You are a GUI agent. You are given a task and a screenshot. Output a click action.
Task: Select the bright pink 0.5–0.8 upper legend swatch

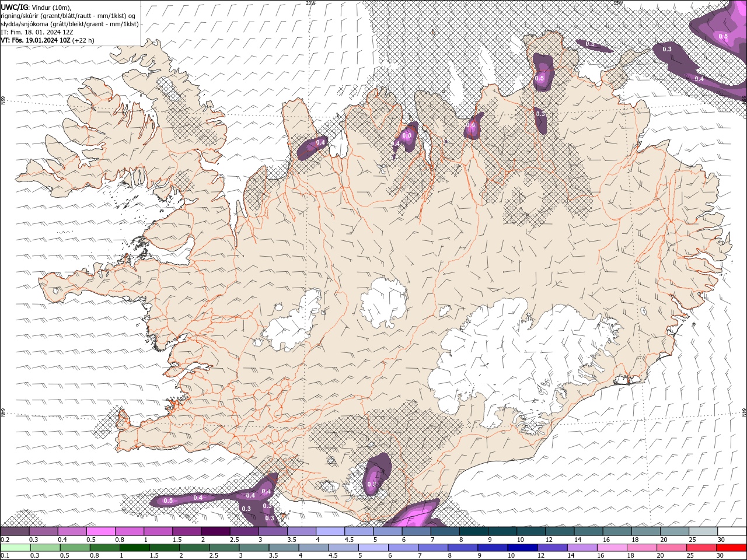coord(101,531)
